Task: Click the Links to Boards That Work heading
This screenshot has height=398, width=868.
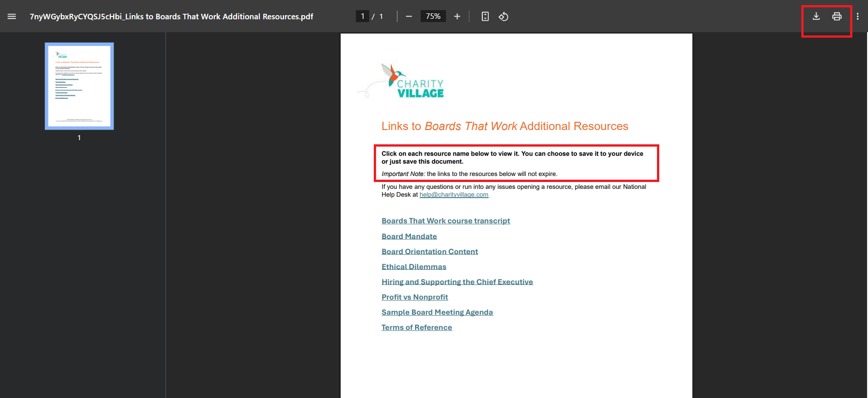Action: coord(505,126)
